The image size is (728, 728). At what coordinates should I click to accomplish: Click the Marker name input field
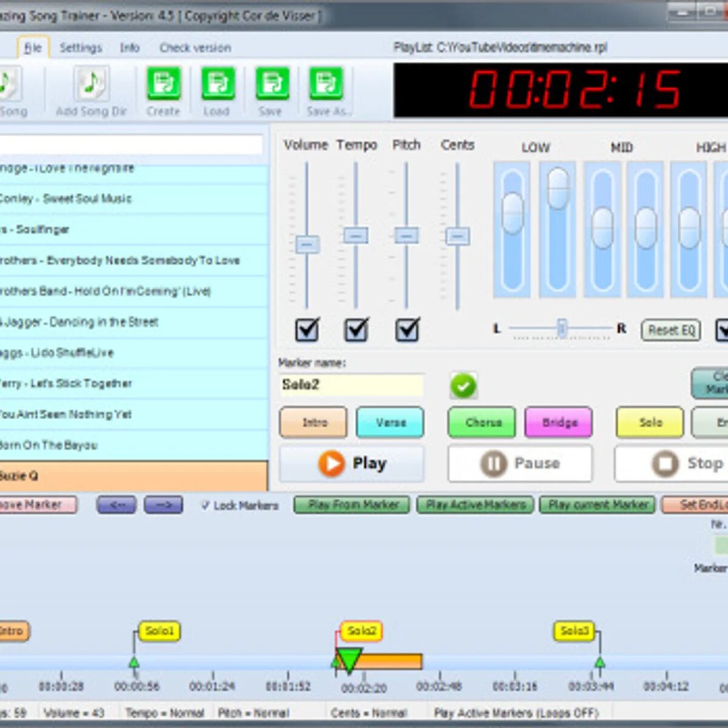pyautogui.click(x=352, y=385)
